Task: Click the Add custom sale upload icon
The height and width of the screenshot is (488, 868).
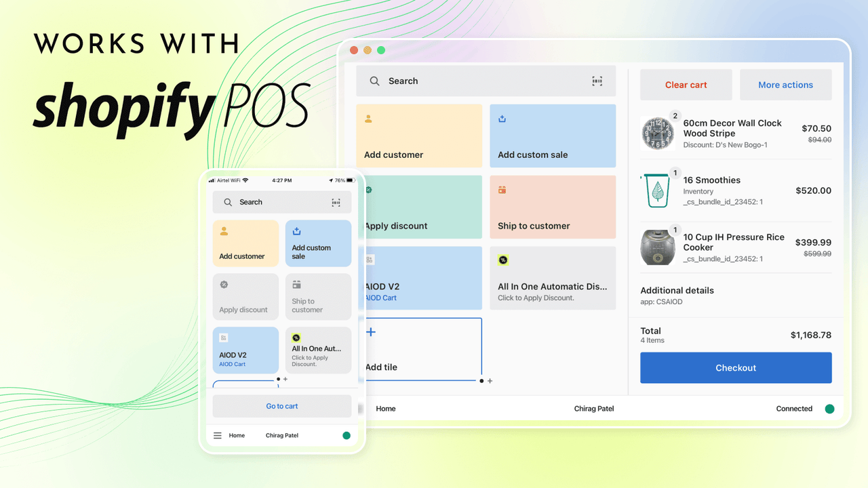Action: click(x=501, y=117)
